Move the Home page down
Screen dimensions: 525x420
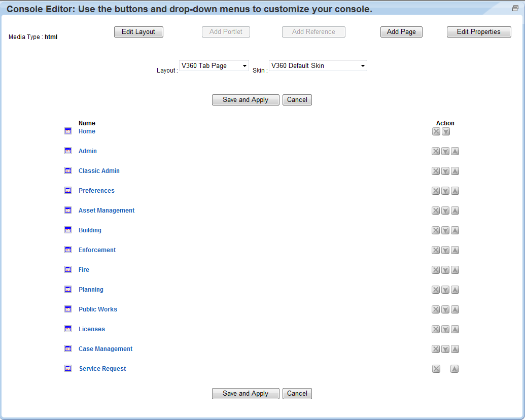[445, 132]
